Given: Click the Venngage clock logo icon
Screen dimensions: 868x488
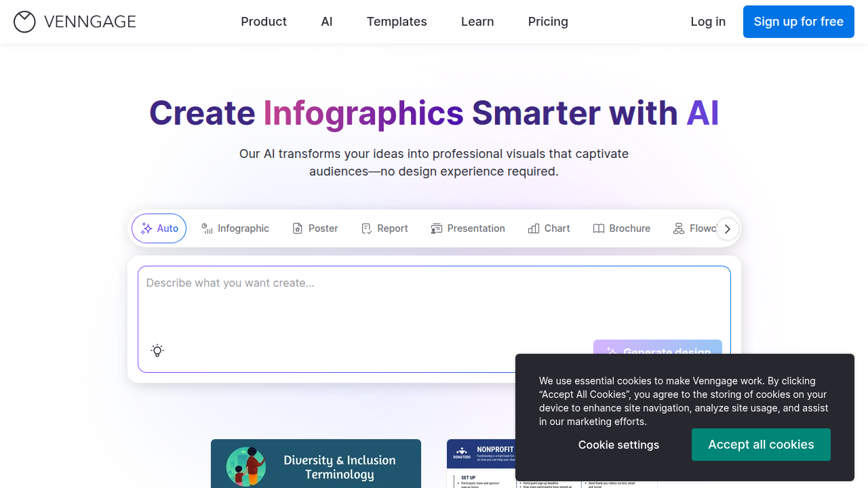Looking at the screenshot, I should 24,22.
